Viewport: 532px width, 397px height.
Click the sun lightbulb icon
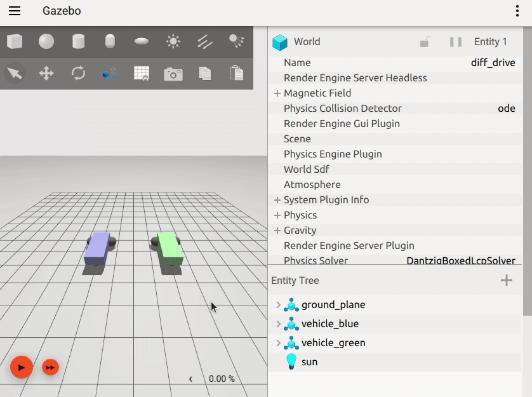point(291,361)
